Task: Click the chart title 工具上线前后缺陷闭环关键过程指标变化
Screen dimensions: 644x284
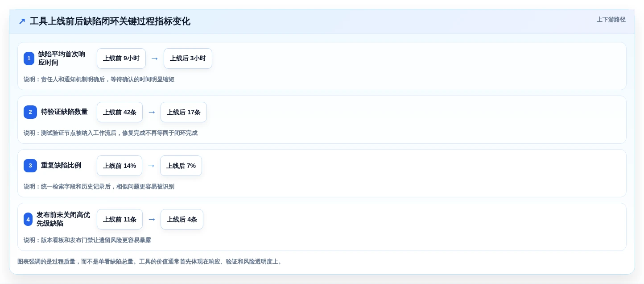Action: click(110, 21)
